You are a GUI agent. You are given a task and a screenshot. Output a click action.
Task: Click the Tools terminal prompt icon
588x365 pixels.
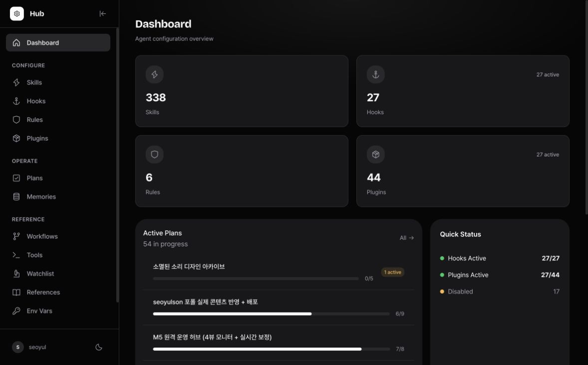tap(16, 255)
